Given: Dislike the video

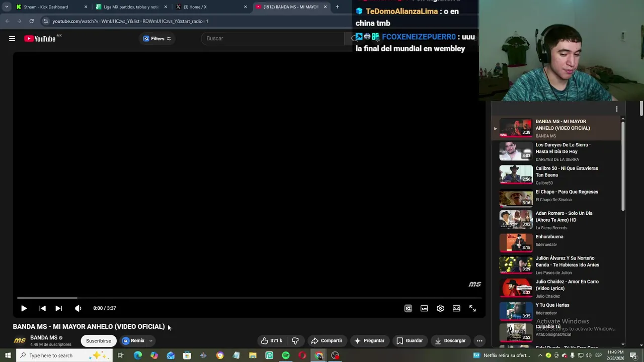Looking at the screenshot, I should pos(295,341).
